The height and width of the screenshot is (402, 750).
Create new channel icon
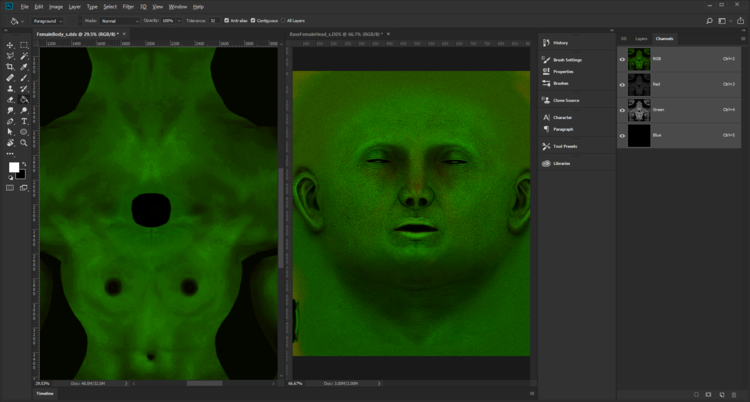(722, 395)
